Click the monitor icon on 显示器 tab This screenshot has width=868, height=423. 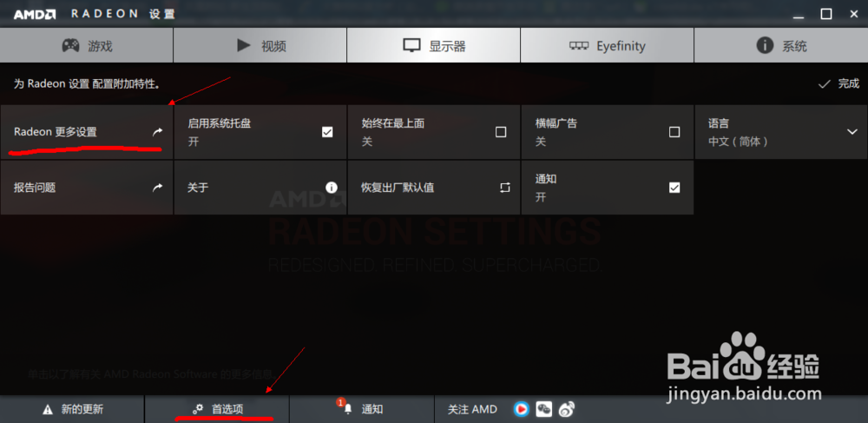click(x=411, y=45)
